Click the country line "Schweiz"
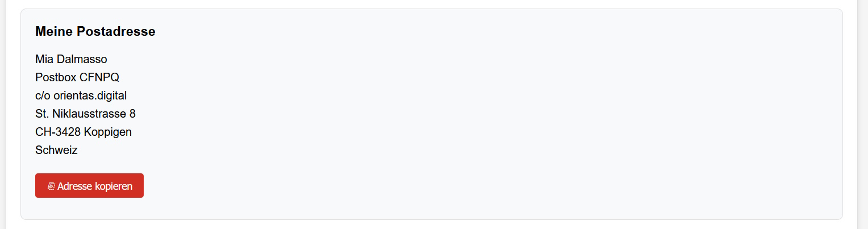 pos(56,150)
